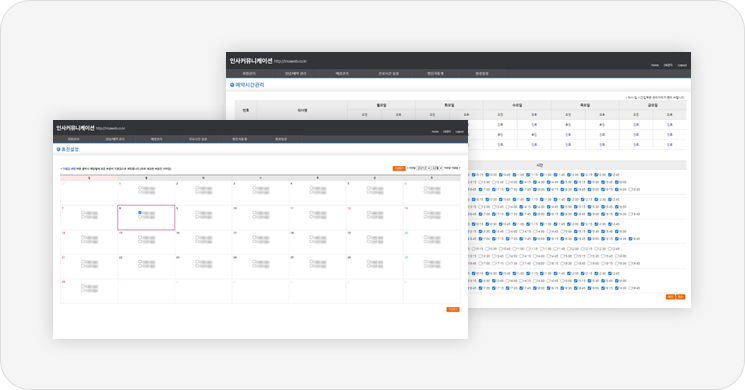
Task: Open 환경설정 menu in the back window
Action: [x=482, y=74]
